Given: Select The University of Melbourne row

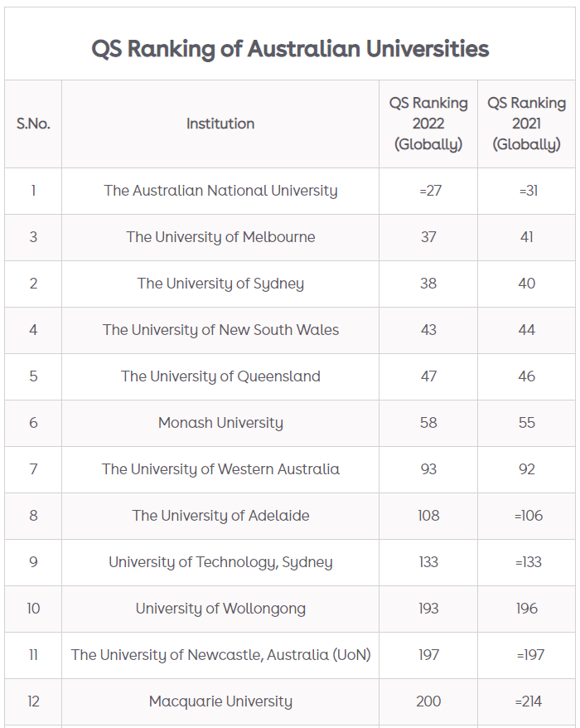Looking at the screenshot, I should 290,237.
